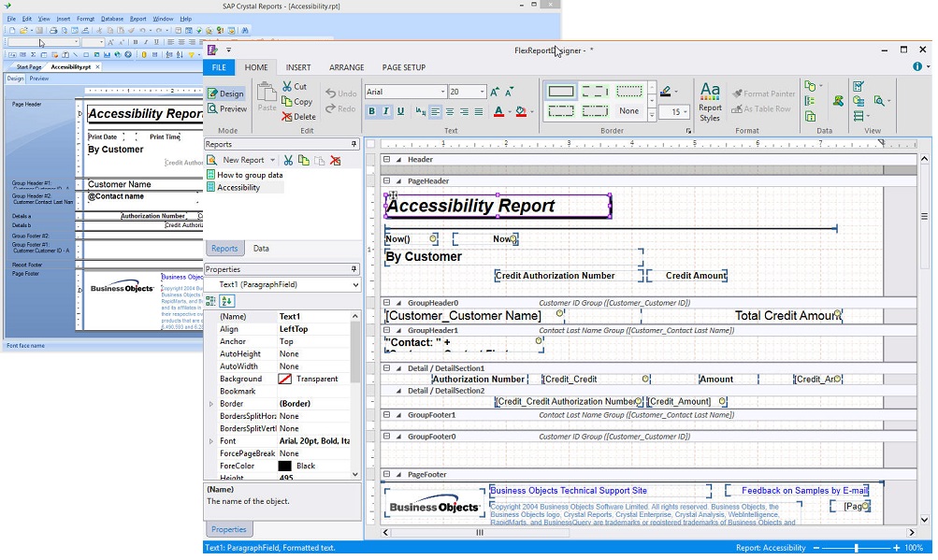Click the None border style button
The height and width of the screenshot is (560, 938).
628,110
